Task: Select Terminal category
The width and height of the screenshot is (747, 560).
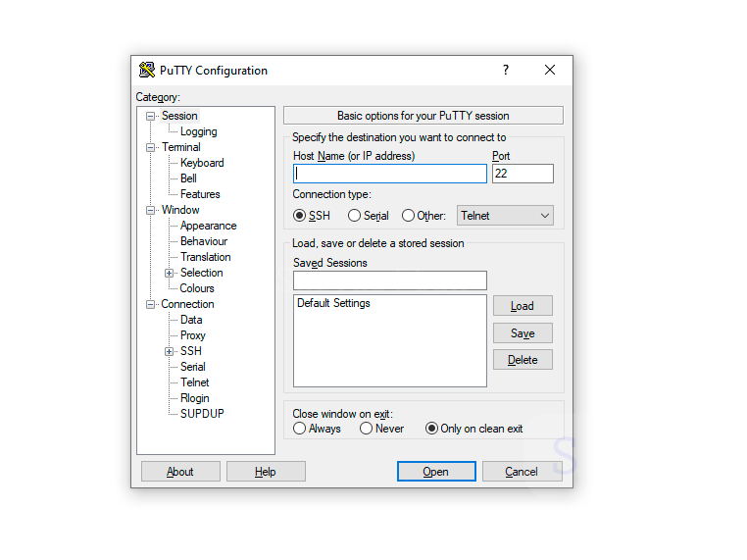Action: pos(181,147)
